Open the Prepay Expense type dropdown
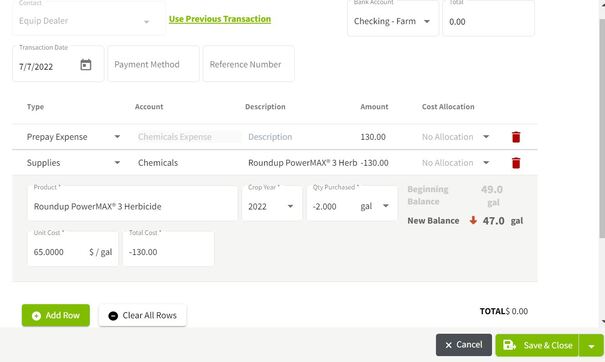This screenshot has width=605, height=362. [x=117, y=137]
